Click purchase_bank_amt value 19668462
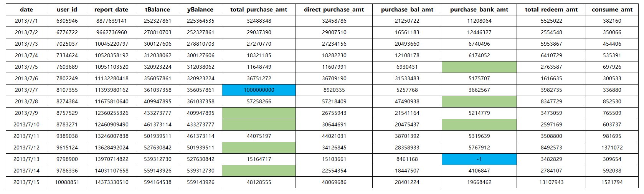This screenshot has height=194, width=644. click(479, 182)
